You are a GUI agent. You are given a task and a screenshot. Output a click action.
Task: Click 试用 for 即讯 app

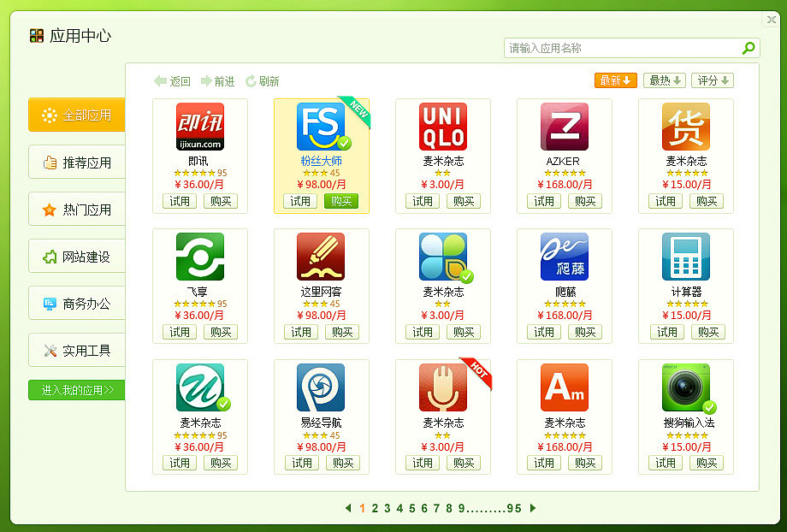coord(180,201)
